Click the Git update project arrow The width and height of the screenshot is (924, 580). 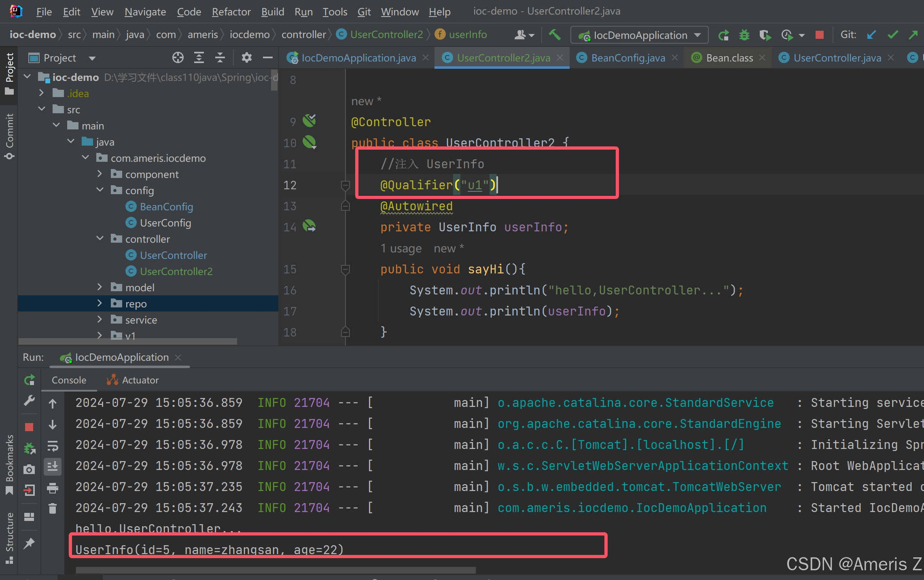871,35
